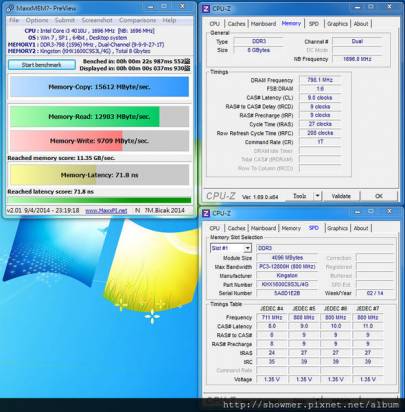Switch to CPU tab in top CPU-Z window
This screenshot has height=412, width=405.
point(215,24)
